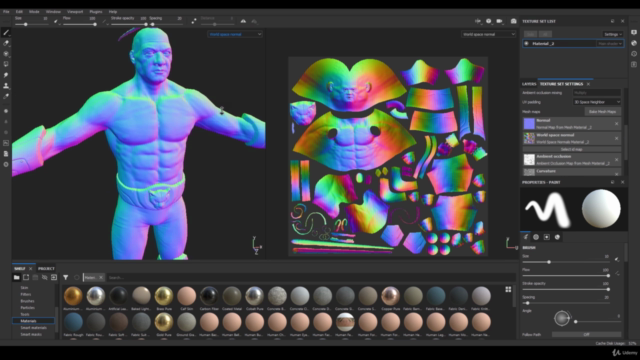The height and width of the screenshot is (360, 640).
Task: Toggle size pen-pressure icon in Brush properties
Action: pos(617,259)
